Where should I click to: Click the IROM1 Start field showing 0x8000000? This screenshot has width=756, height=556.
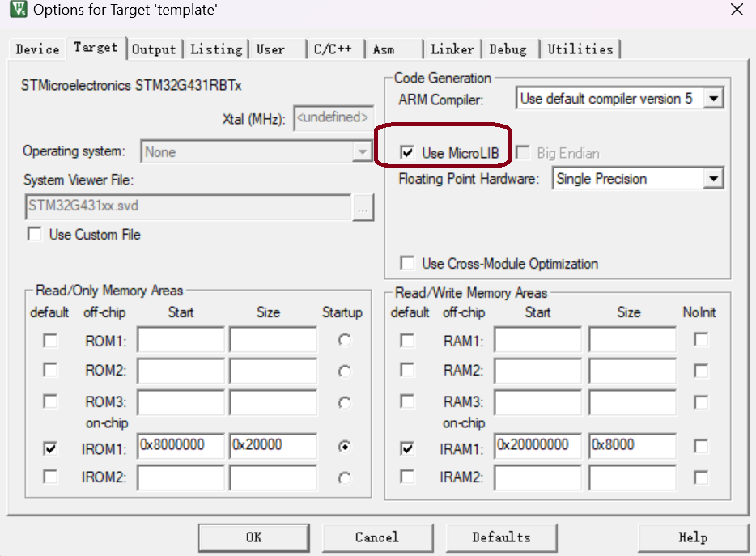click(x=180, y=445)
